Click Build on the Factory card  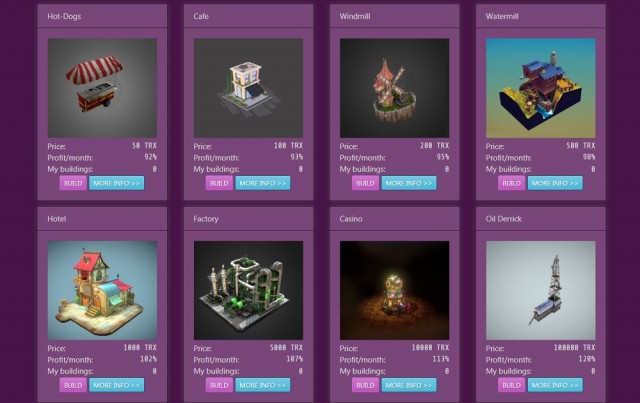point(219,385)
